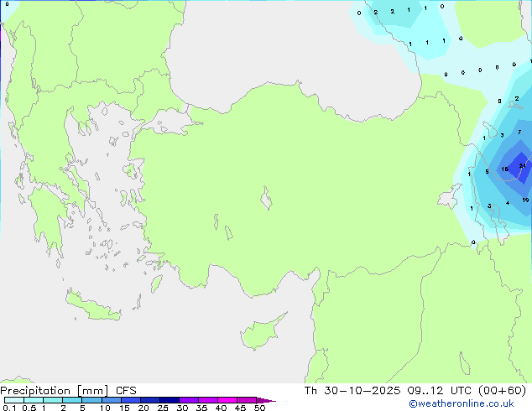Click the '4' precipitation value on the map
Viewport: 532px width, 411px height.
[507, 203]
